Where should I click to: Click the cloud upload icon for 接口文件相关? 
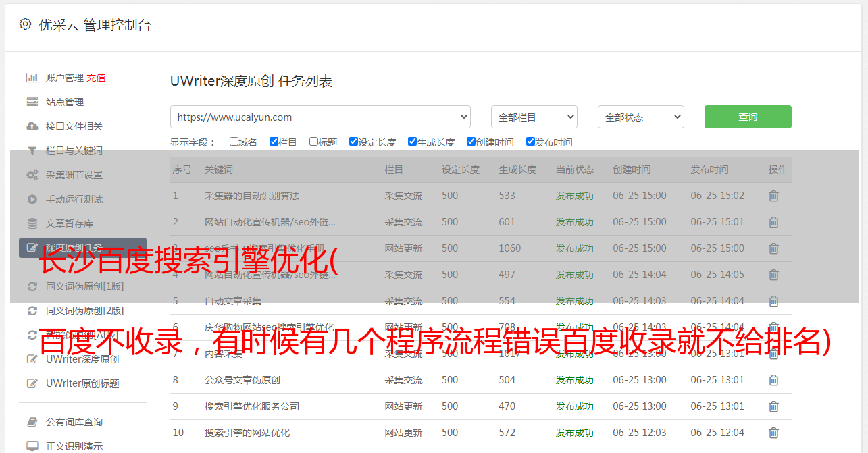click(32, 126)
